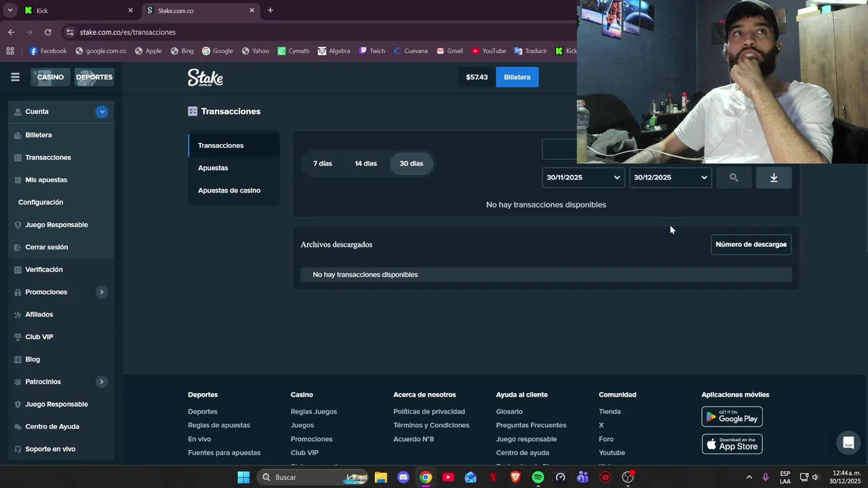Open Discord from the taskbar

tap(403, 477)
